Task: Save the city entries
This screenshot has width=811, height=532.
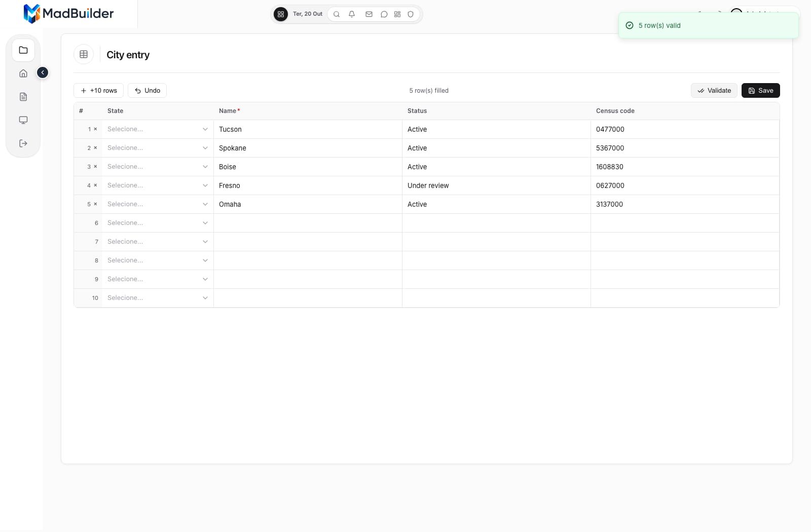Action: [x=761, y=91]
